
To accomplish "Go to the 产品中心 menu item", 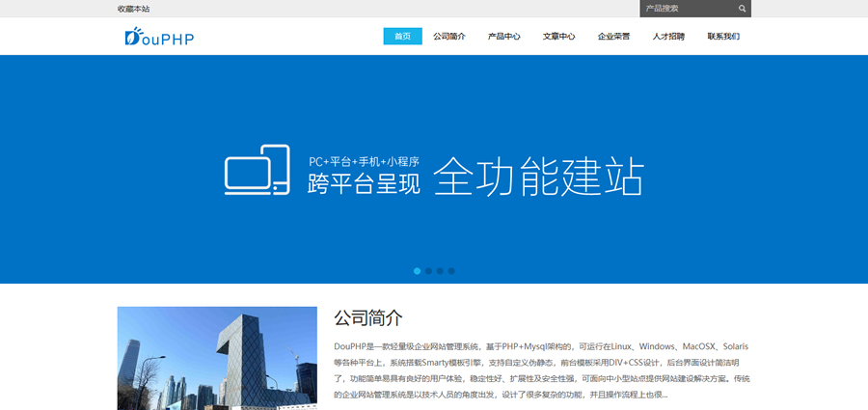I will [x=503, y=37].
